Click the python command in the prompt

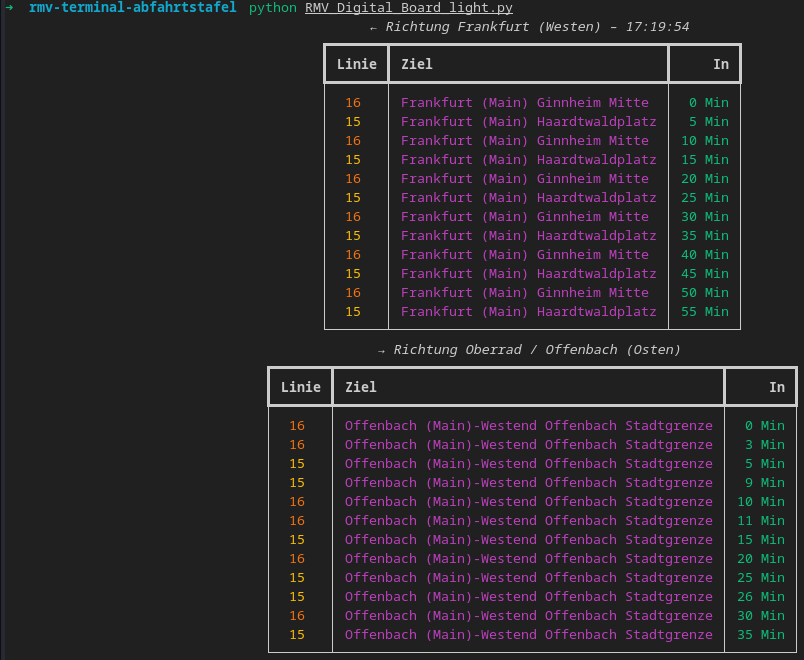[x=273, y=8]
